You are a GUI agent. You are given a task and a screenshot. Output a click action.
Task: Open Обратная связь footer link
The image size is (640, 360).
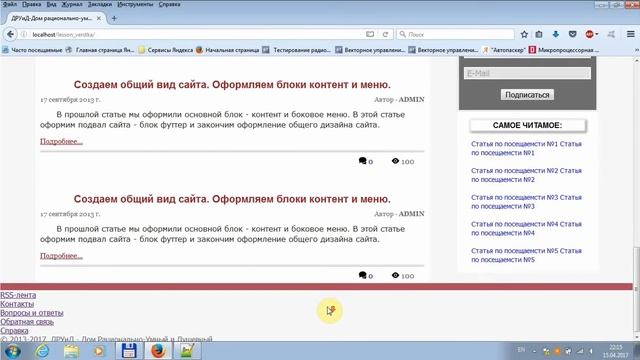[27, 322]
